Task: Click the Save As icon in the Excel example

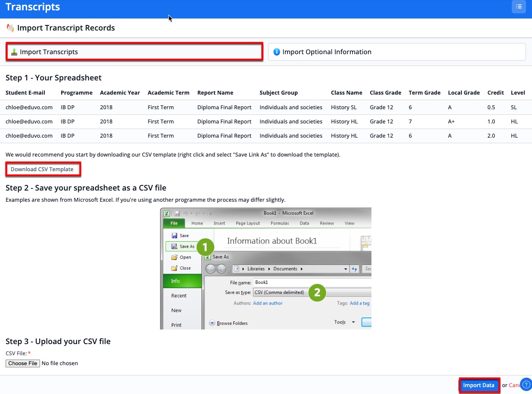Action: (x=174, y=246)
